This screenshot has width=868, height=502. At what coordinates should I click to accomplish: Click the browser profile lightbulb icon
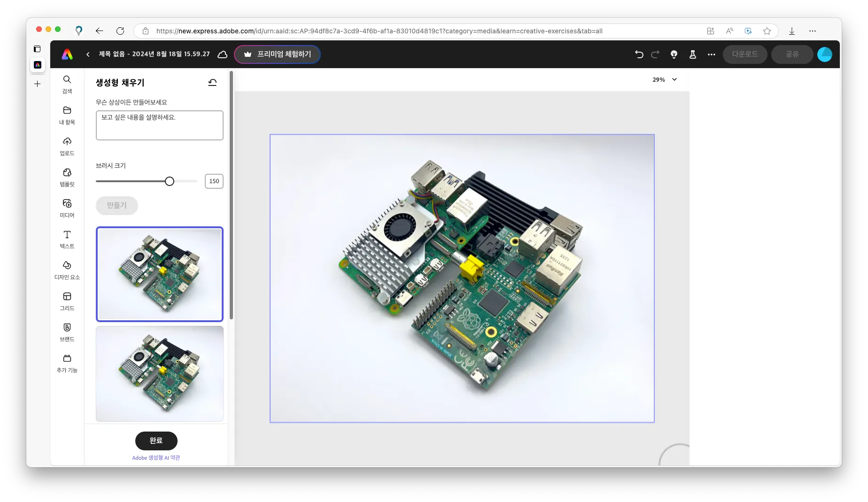pyautogui.click(x=79, y=31)
